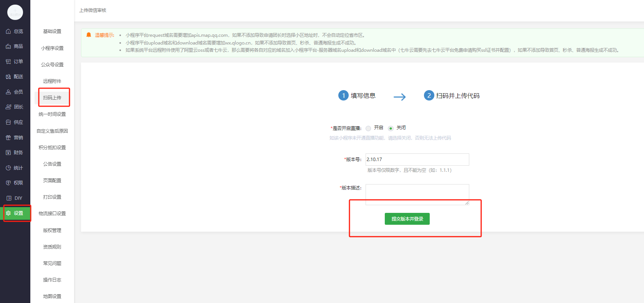Go to 小程序设置 menu item
Screen dimensions: 644x303
coord(52,48)
